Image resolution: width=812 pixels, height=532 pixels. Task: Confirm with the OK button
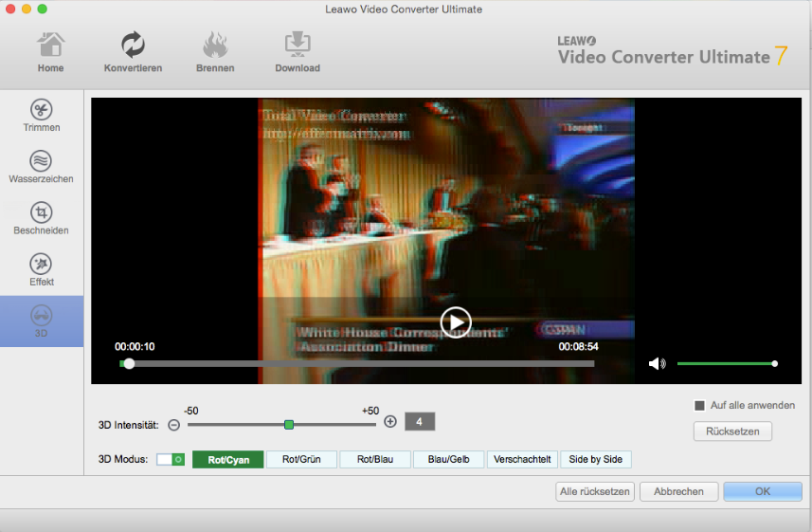pyautogui.click(x=763, y=491)
